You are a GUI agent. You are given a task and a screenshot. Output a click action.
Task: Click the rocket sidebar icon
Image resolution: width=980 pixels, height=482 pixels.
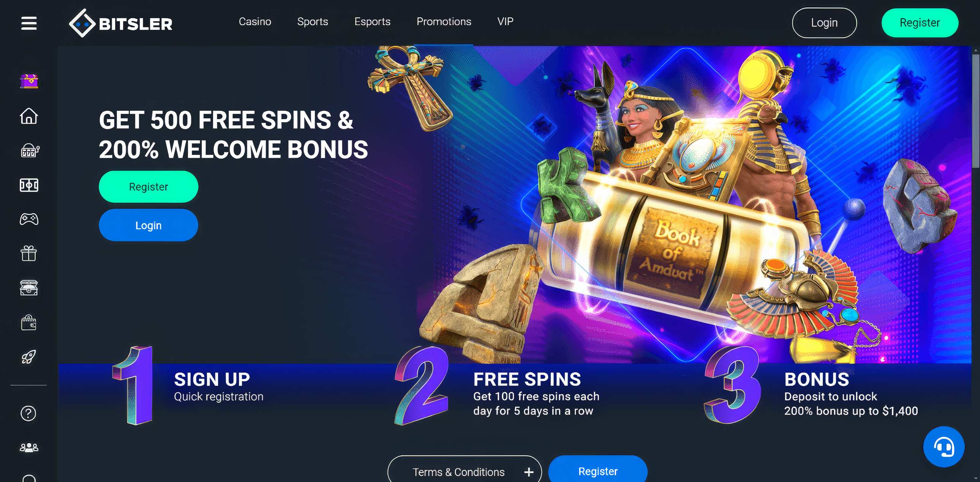tap(29, 356)
